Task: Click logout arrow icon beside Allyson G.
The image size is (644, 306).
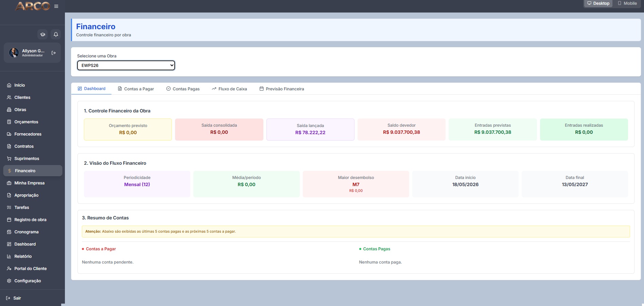Action: pyautogui.click(x=53, y=53)
